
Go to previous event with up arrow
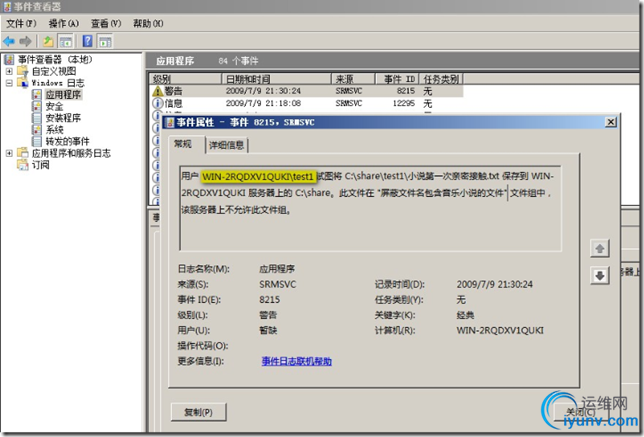pos(600,248)
